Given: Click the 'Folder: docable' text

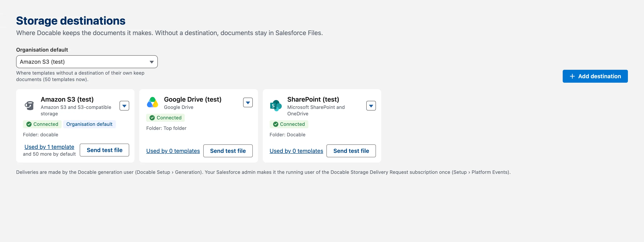Looking at the screenshot, I should tap(40, 135).
